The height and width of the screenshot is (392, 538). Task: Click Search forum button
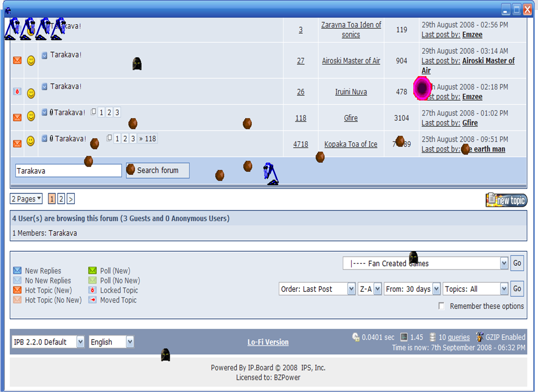point(158,170)
